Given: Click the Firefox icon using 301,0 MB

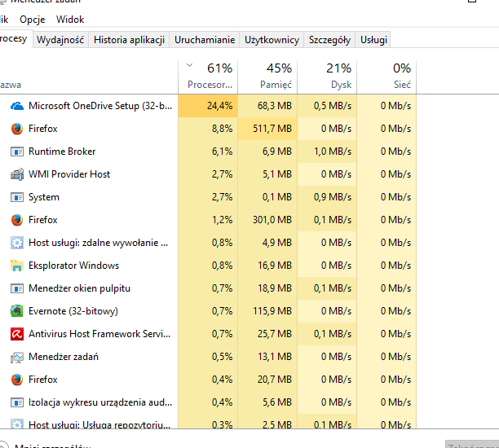Looking at the screenshot, I should pyautogui.click(x=17, y=220).
